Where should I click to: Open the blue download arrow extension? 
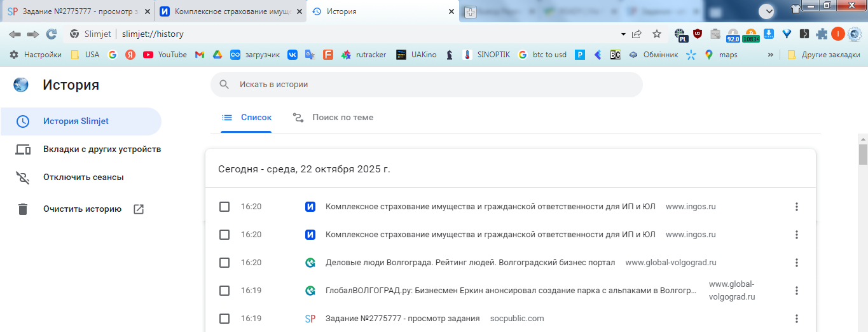click(769, 34)
